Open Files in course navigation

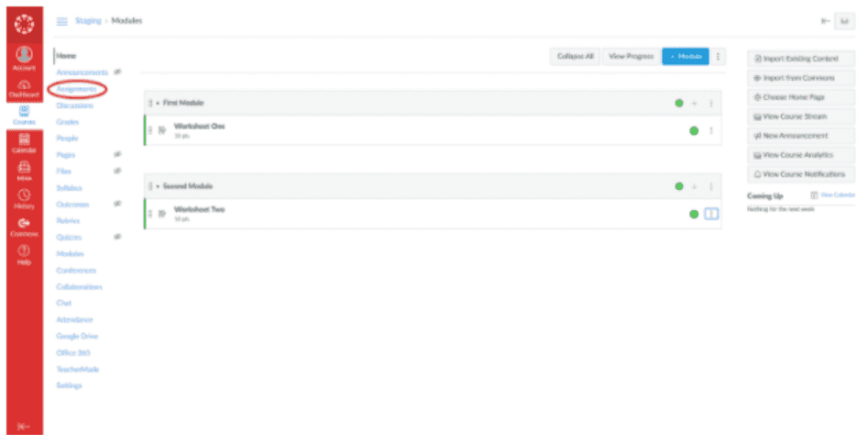63,172
